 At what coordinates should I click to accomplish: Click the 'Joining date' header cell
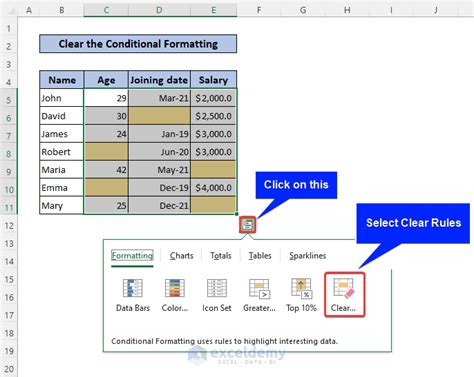point(159,80)
